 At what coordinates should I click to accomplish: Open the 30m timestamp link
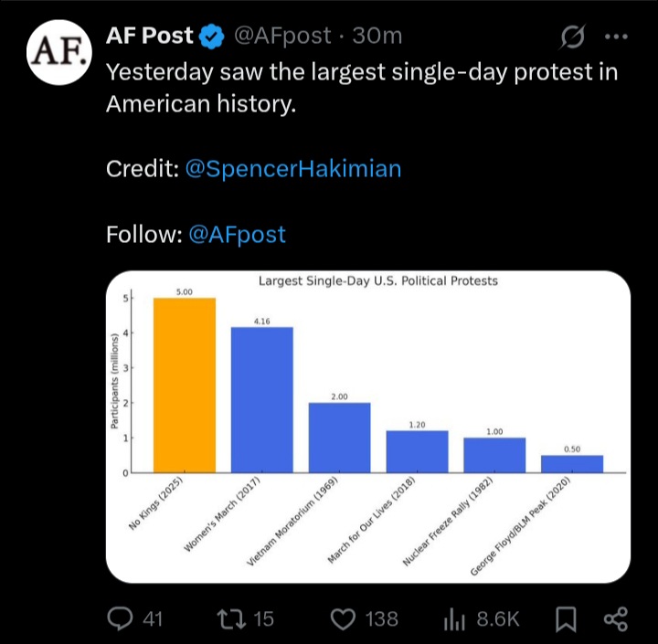click(377, 36)
